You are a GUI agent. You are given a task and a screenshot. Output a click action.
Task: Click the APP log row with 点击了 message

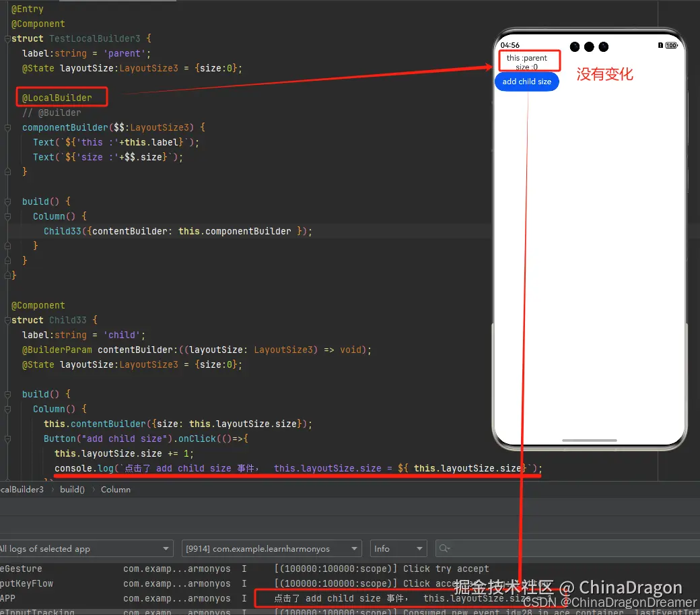(x=350, y=598)
